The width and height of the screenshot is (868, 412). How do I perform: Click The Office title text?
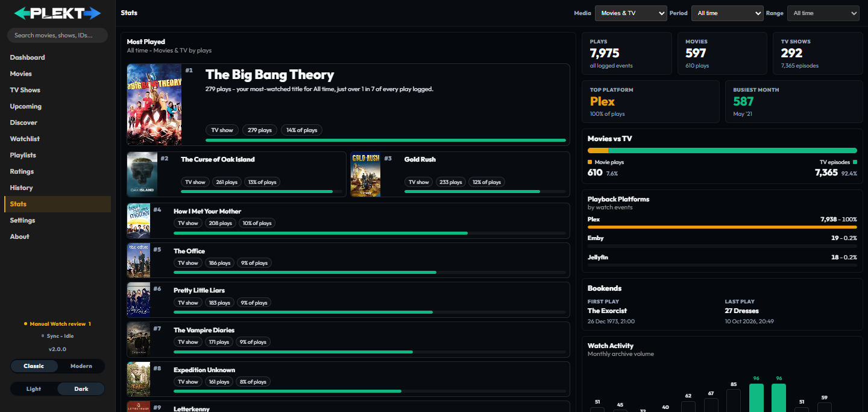[189, 251]
